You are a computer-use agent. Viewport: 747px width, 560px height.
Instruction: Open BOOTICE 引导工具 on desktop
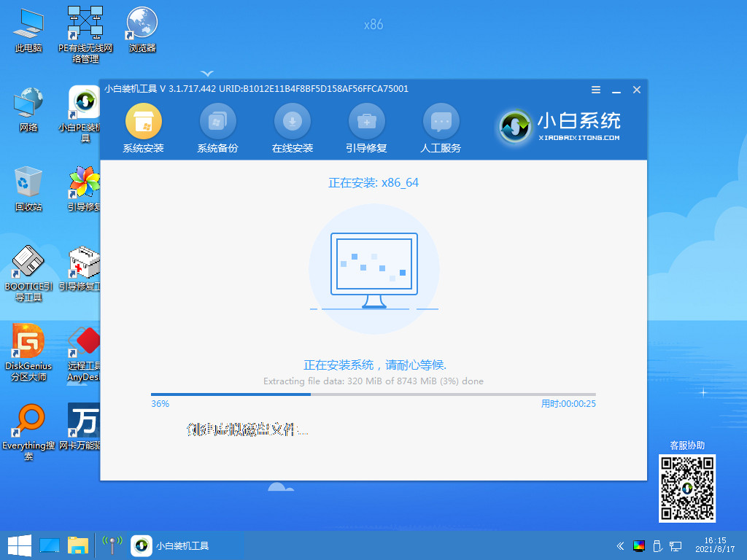pos(29,266)
